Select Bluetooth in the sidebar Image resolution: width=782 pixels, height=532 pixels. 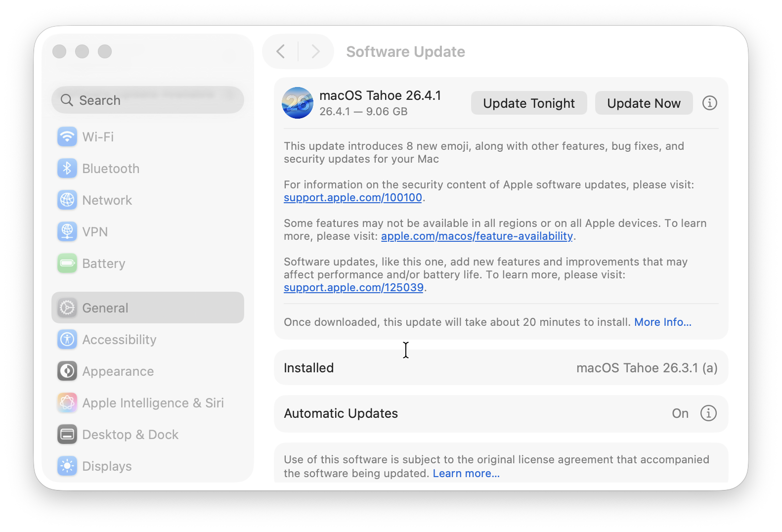148,169
